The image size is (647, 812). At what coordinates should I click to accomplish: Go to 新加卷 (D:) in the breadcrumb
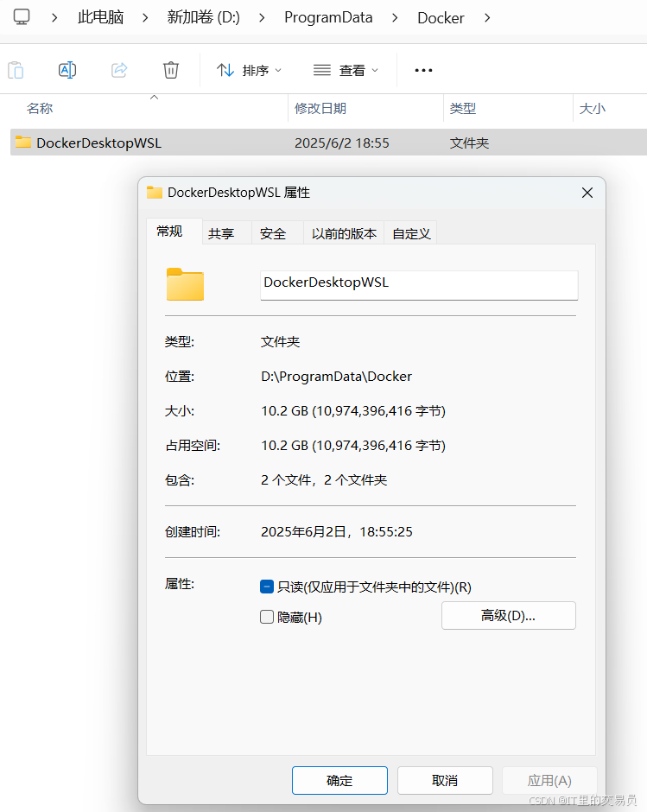point(204,17)
